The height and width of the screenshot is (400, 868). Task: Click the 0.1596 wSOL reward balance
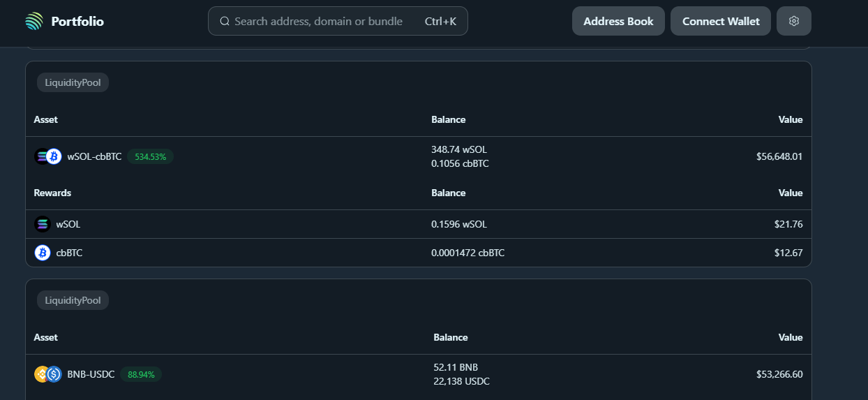coord(459,224)
